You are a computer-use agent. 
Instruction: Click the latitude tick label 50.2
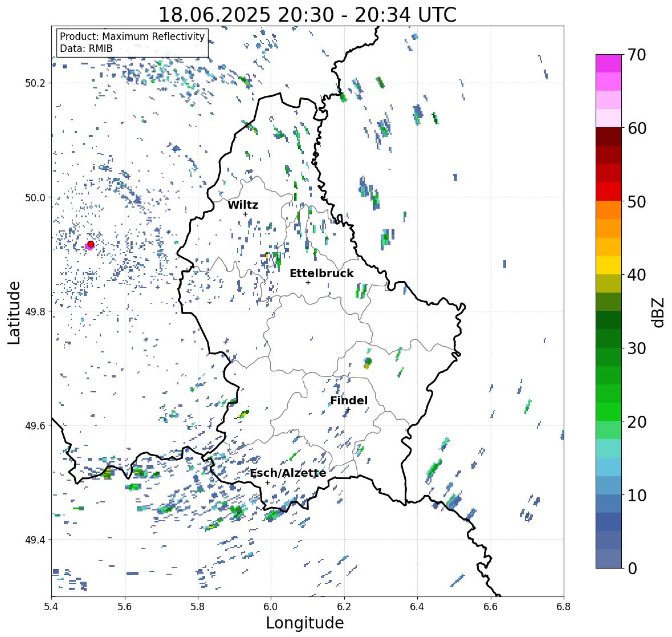[35, 83]
